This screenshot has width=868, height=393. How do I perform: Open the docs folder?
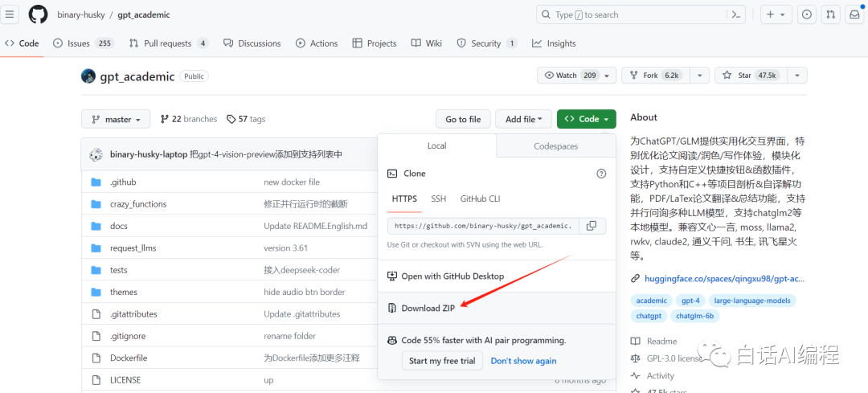coord(119,226)
